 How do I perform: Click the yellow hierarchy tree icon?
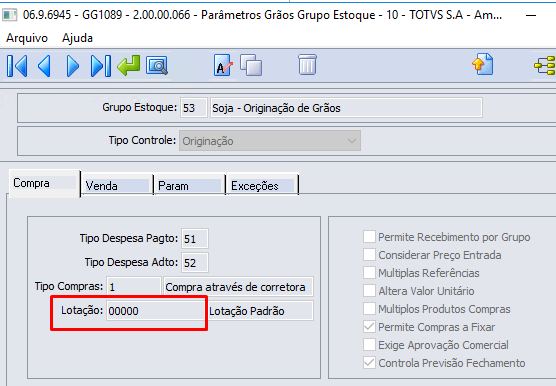545,65
